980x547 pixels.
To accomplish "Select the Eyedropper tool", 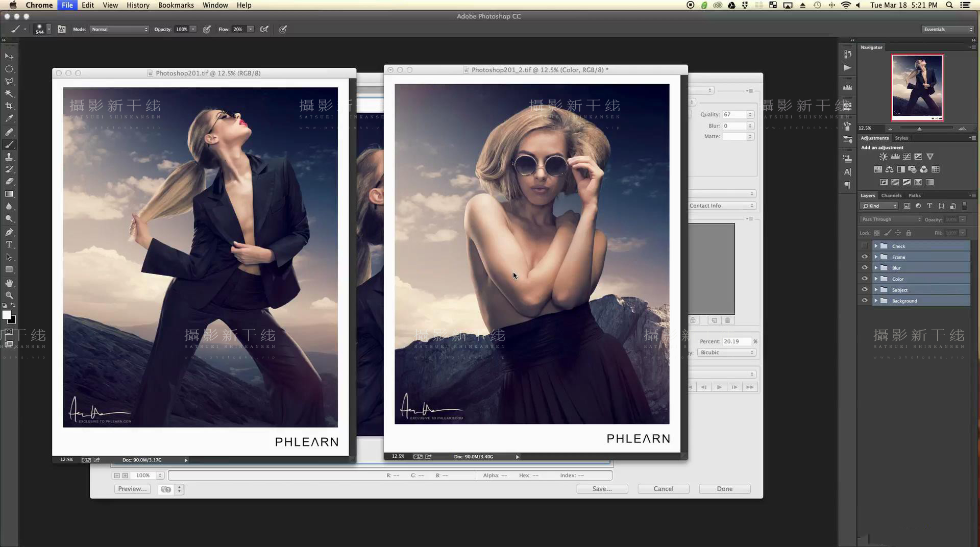I will (9, 118).
